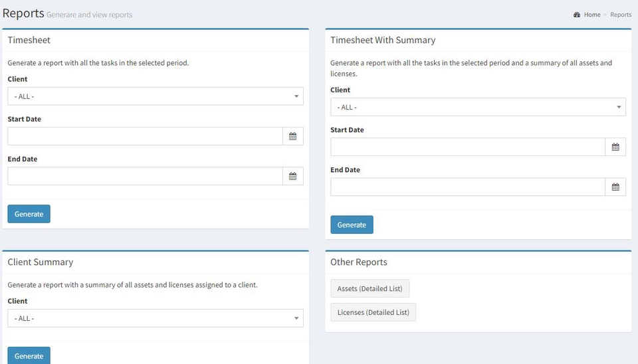Click the 'Generare and view reports' subtitle
The width and height of the screenshot is (638, 364).
pos(90,15)
